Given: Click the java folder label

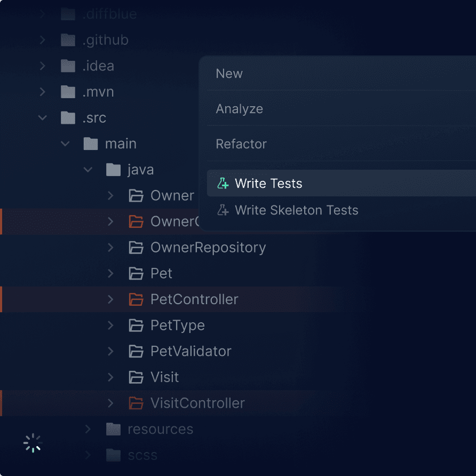Looking at the screenshot, I should click(140, 170).
